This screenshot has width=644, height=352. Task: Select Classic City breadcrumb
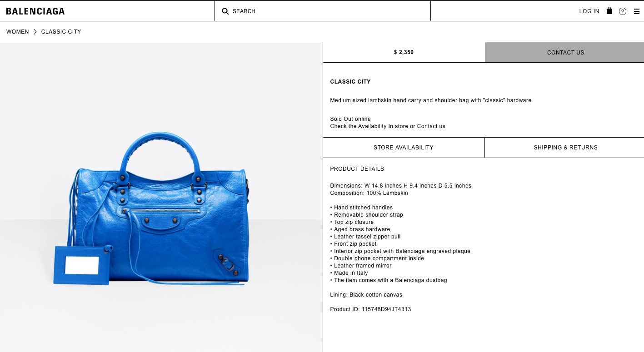[x=61, y=32]
